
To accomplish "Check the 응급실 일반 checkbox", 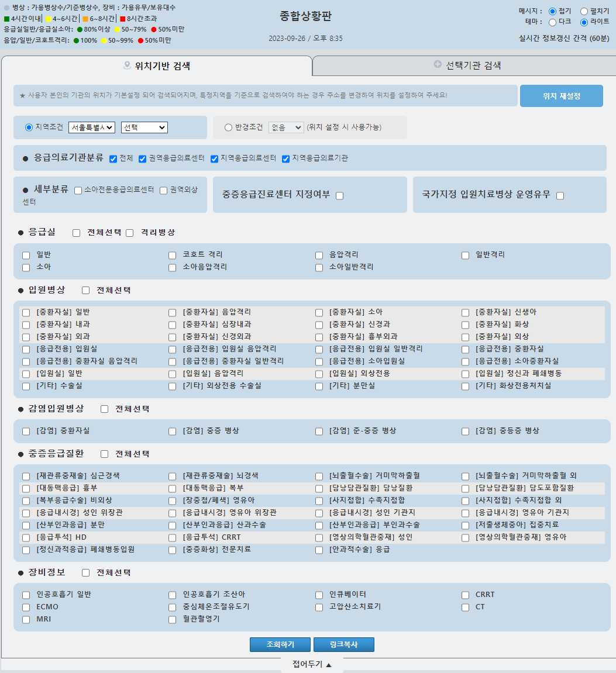I will tap(26, 256).
